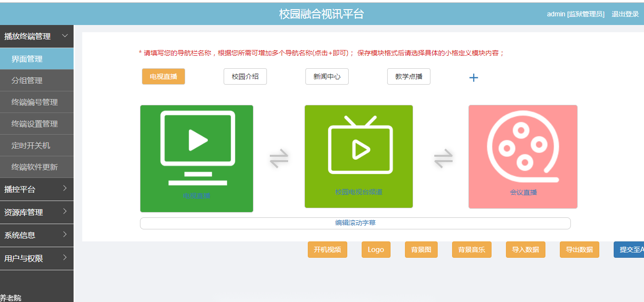
Task: Open 分组管理 in the sidebar
Action: [27, 80]
